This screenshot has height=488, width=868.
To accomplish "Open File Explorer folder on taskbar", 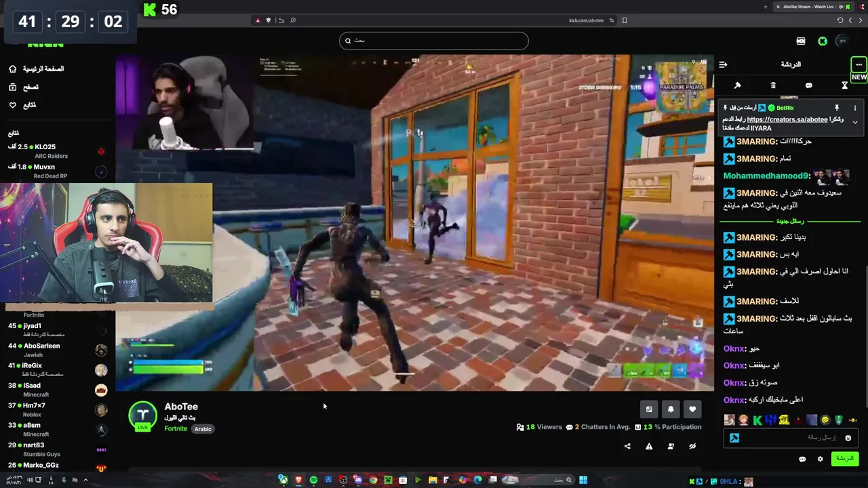I will pyautogui.click(x=433, y=480).
